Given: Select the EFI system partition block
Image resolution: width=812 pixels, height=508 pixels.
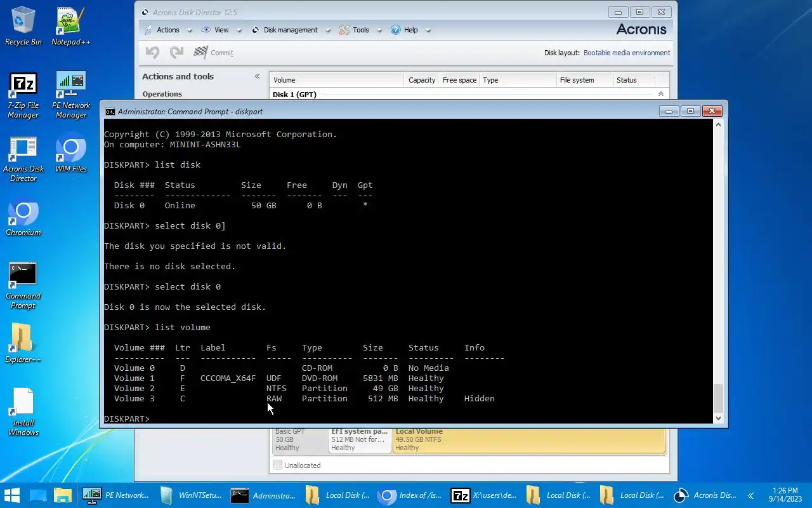Looking at the screenshot, I should tap(360, 439).
